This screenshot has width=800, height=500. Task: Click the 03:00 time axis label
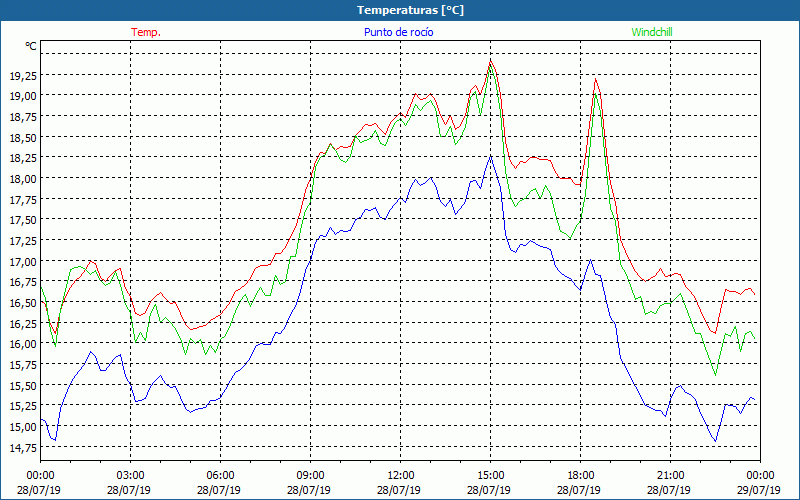pyautogui.click(x=131, y=476)
